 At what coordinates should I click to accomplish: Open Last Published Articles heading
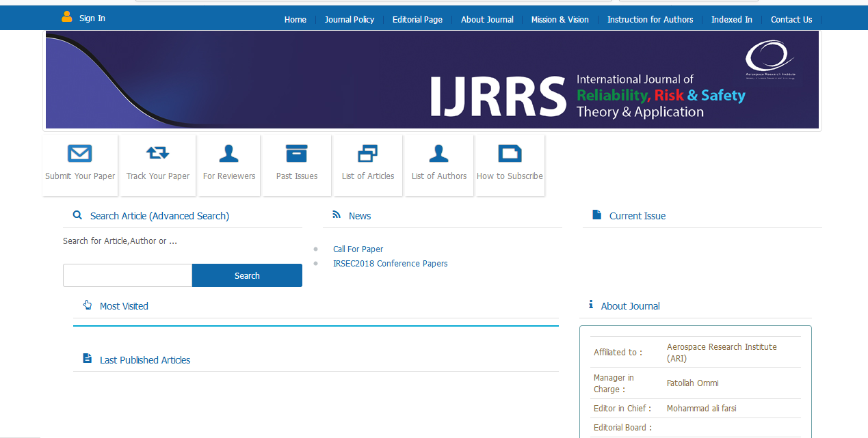pos(145,360)
